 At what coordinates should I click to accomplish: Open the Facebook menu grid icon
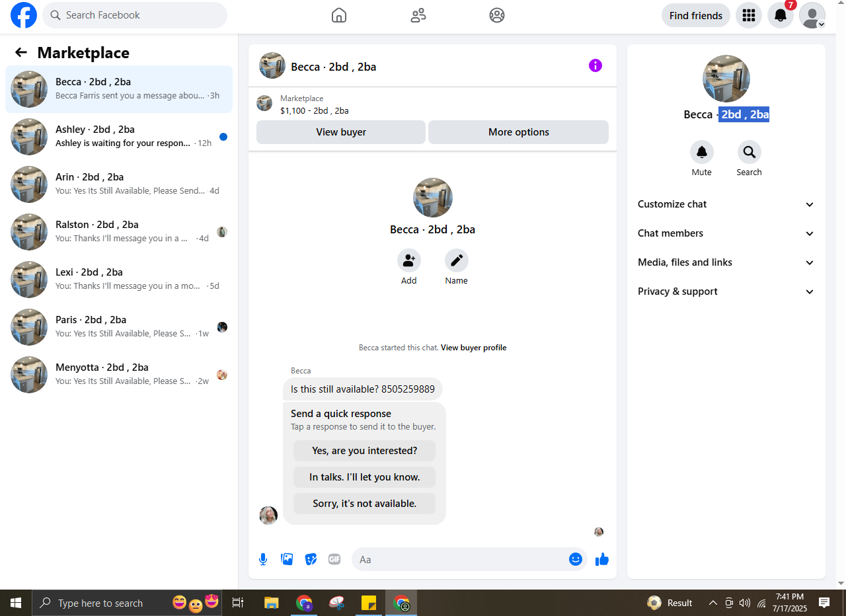[749, 15]
